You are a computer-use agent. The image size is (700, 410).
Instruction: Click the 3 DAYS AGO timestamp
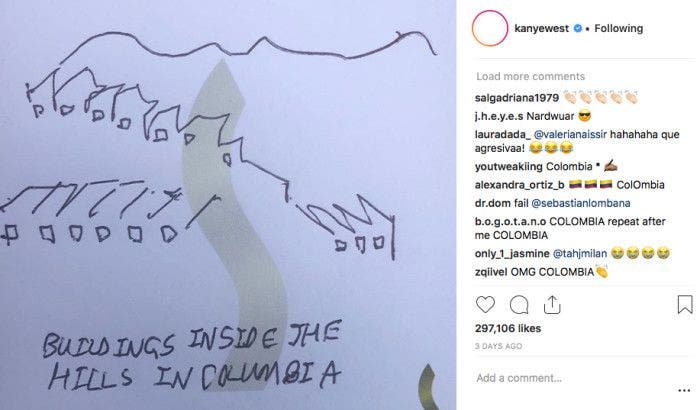tap(498, 346)
